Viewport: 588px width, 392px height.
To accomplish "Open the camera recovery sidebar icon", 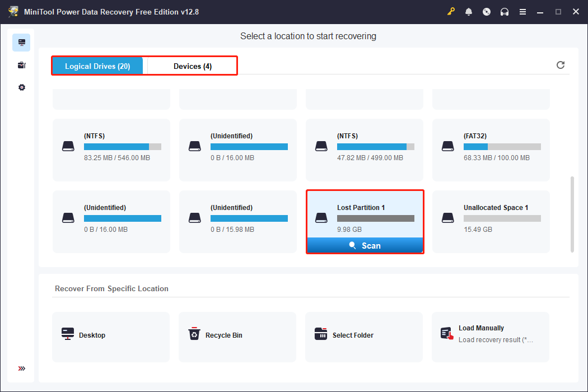I will (x=21, y=65).
